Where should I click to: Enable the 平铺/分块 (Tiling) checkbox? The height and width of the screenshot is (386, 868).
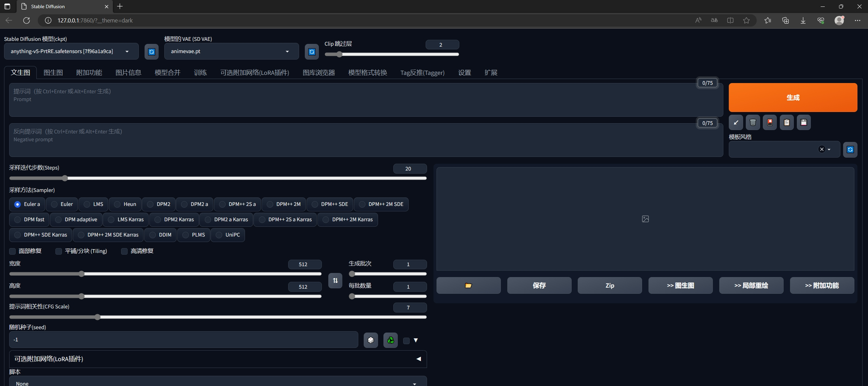[59, 251]
